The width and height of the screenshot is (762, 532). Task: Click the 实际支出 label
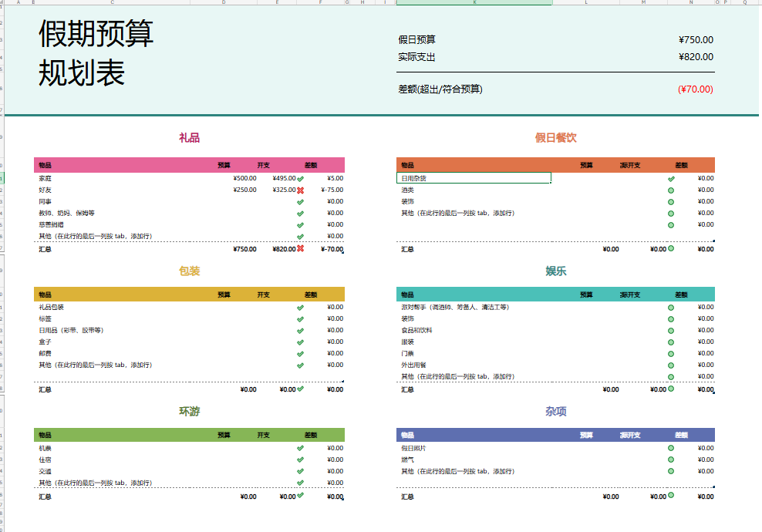416,57
